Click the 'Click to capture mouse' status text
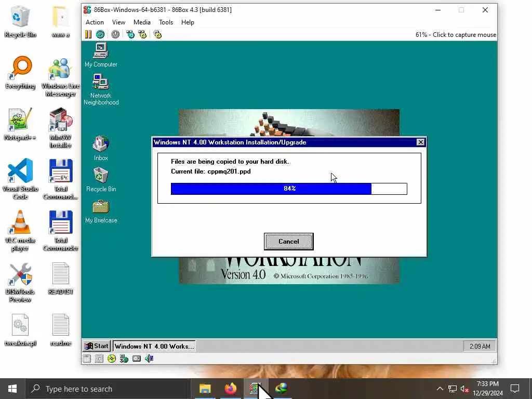The height and width of the screenshot is (399, 532). 456,35
